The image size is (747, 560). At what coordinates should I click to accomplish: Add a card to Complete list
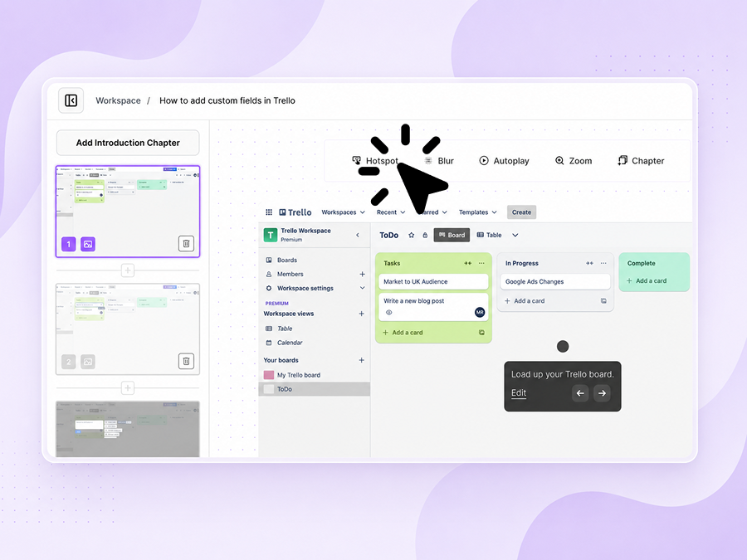point(647,281)
